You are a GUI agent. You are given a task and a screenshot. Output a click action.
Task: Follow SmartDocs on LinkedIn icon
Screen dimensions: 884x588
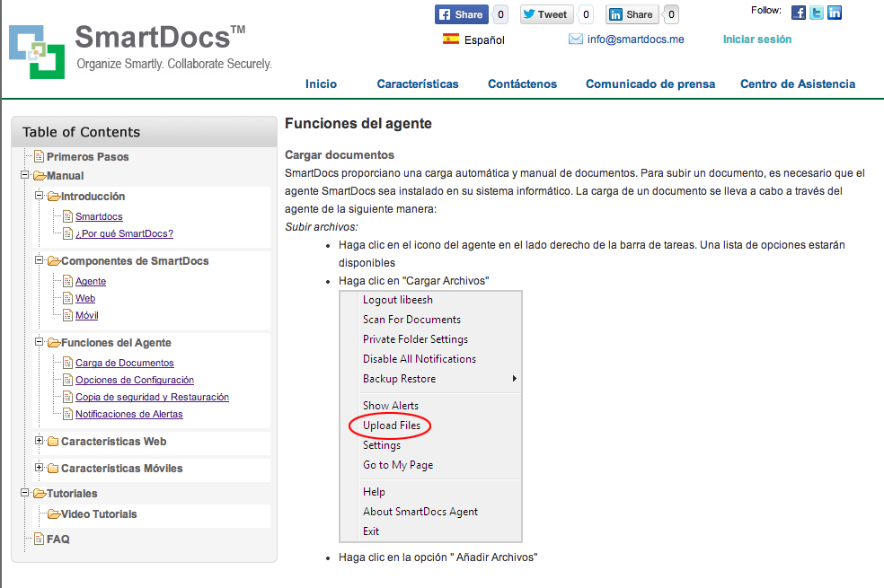point(835,13)
